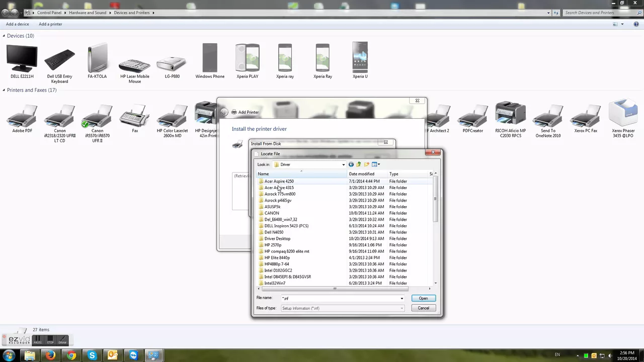Screen dimensions: 644x362
Task: Open Firefox from the taskbar
Action: (50, 355)
